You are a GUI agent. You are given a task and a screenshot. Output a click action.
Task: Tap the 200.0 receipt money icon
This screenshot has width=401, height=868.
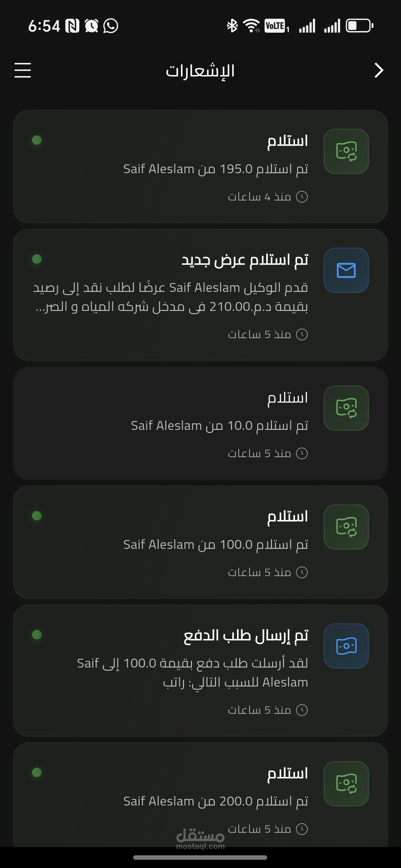tap(346, 783)
